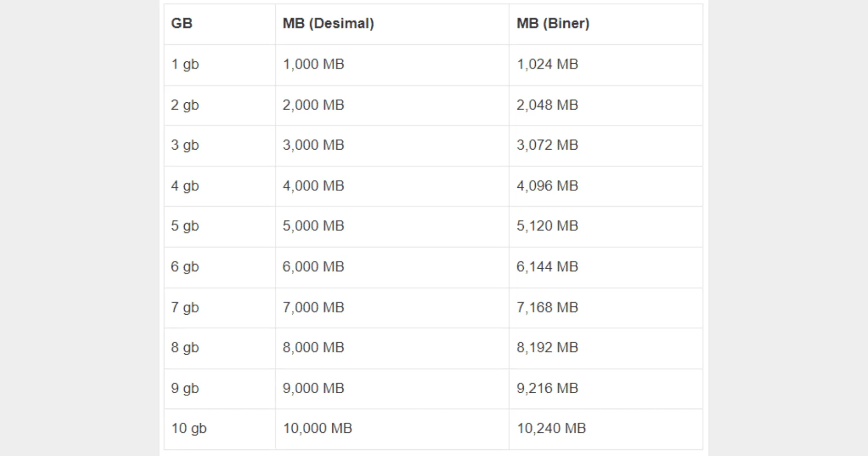Click the 4,096 MB value
Image resolution: width=868 pixels, height=456 pixels.
tap(547, 186)
